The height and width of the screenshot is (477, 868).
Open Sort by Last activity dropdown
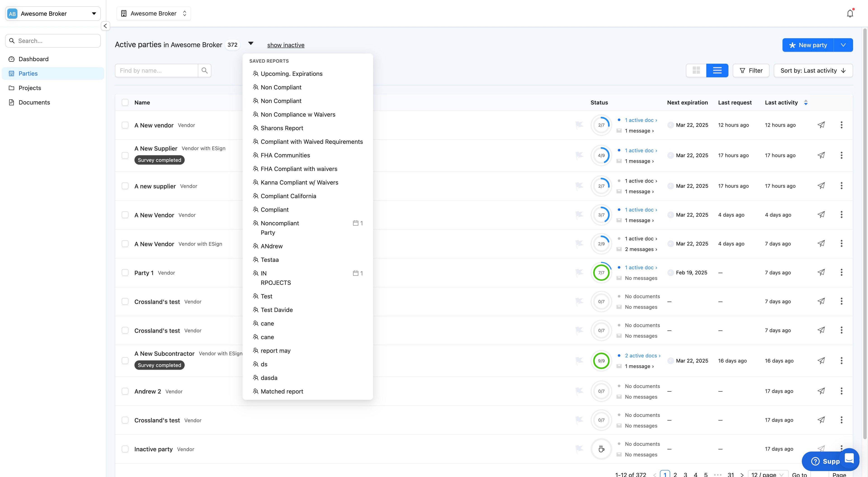pyautogui.click(x=813, y=70)
